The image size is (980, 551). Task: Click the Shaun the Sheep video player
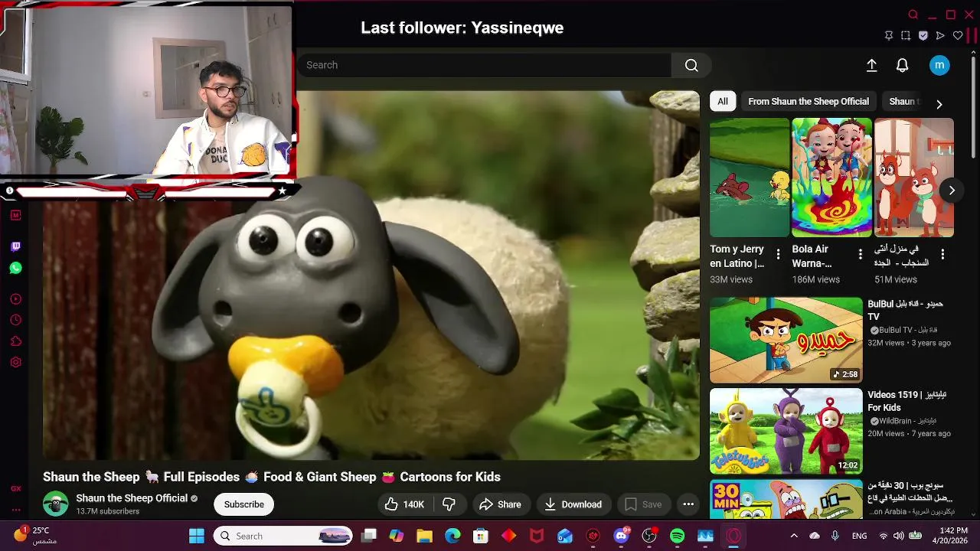click(x=371, y=275)
